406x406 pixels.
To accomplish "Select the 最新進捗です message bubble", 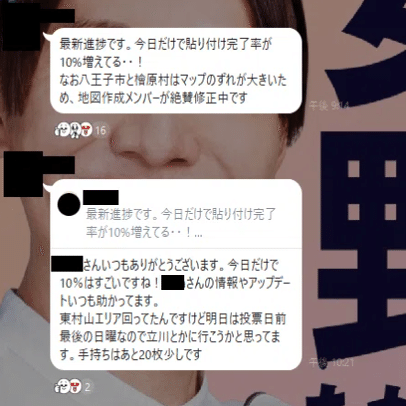I will point(176,70).
